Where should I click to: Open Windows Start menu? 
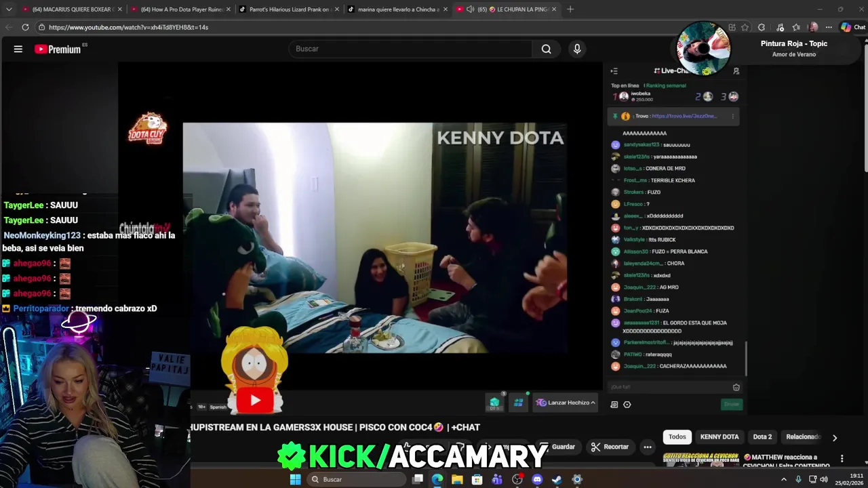295,479
